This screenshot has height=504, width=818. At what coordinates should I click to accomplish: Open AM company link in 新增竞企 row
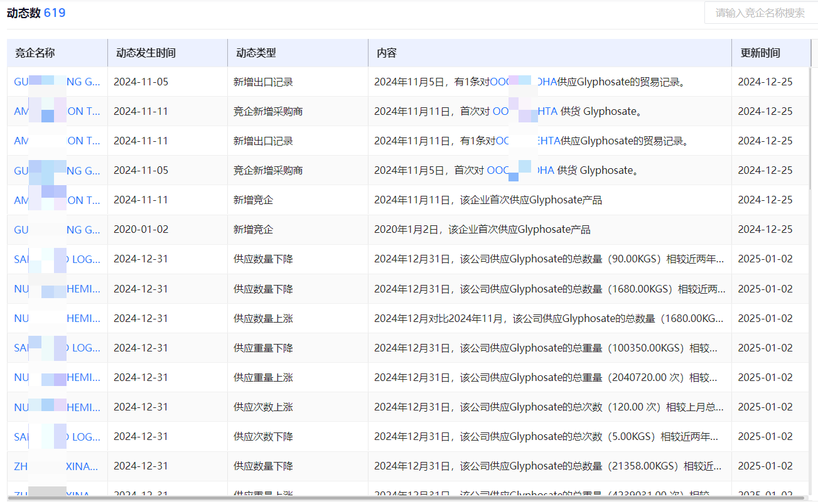click(x=57, y=200)
